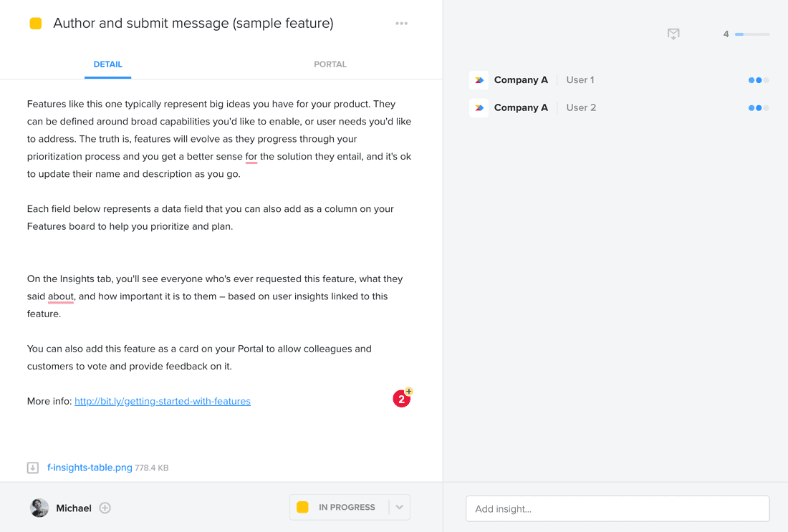Image resolution: width=788 pixels, height=532 pixels.
Task: Click the f-insights-table.png file name
Action: click(x=89, y=467)
